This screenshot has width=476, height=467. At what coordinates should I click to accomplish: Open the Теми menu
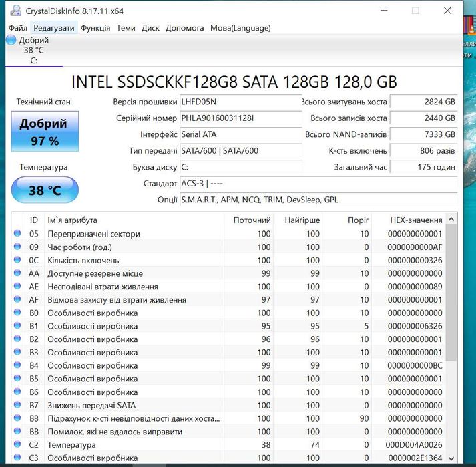(x=126, y=28)
